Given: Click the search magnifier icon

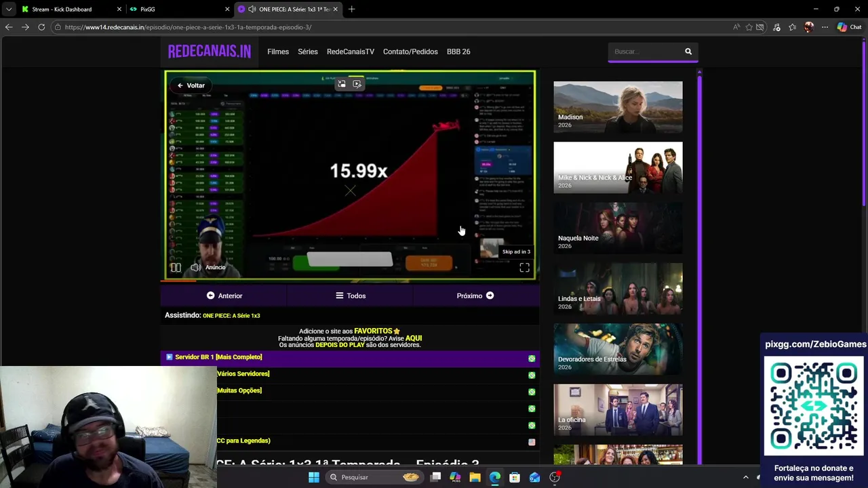Looking at the screenshot, I should point(688,52).
